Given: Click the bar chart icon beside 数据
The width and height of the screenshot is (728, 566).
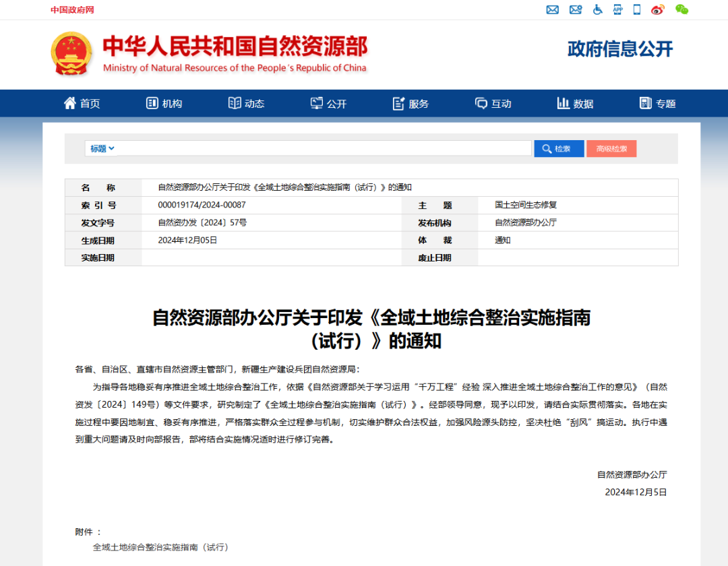Looking at the screenshot, I should click(x=563, y=103).
